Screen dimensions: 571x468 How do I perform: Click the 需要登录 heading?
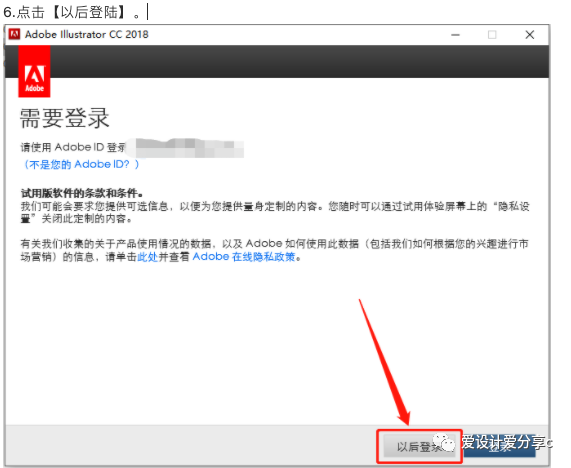point(64,118)
